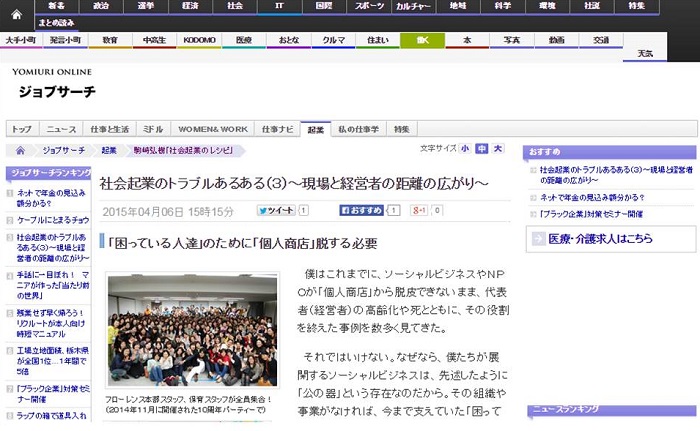Open the IT section
Screen dimensions: 700x431
(279, 6)
